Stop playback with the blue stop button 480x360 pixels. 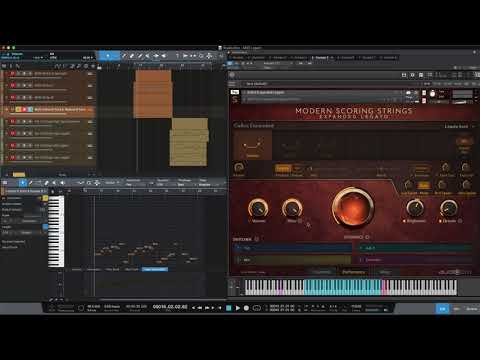(229, 308)
